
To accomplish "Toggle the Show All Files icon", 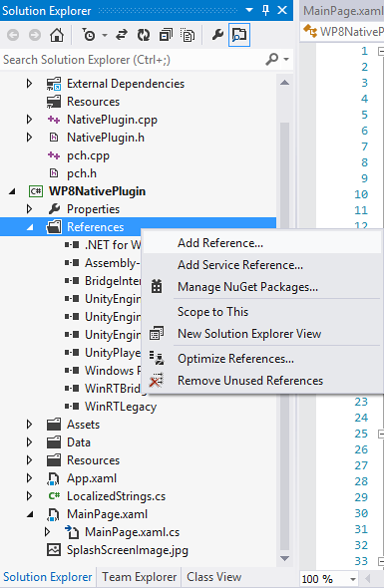I will coord(188,35).
